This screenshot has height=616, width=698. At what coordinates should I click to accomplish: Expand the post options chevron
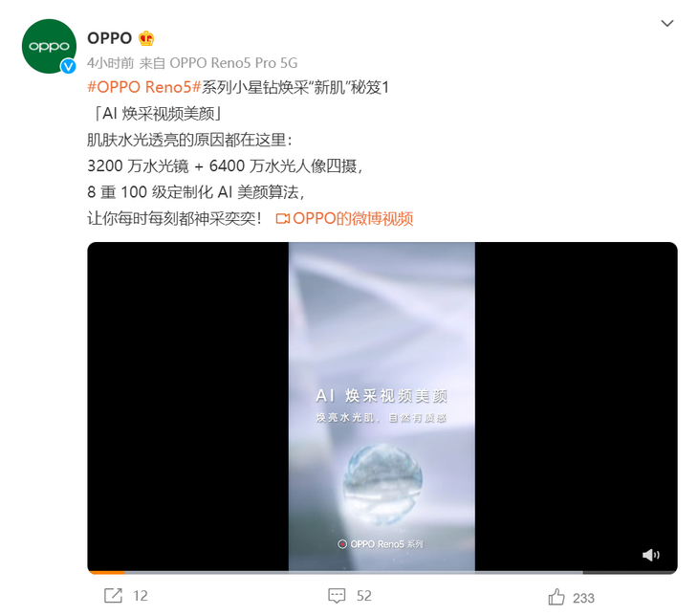(x=666, y=23)
